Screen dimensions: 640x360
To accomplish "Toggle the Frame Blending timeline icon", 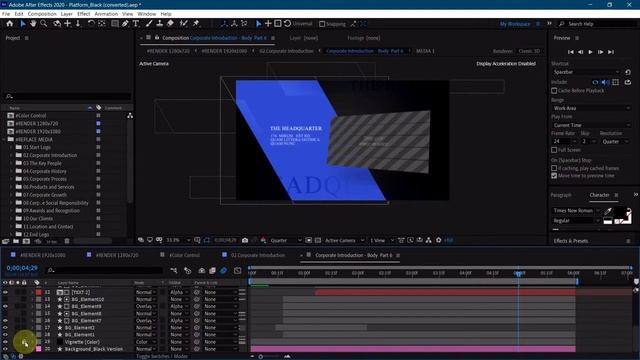I will click(x=212, y=271).
